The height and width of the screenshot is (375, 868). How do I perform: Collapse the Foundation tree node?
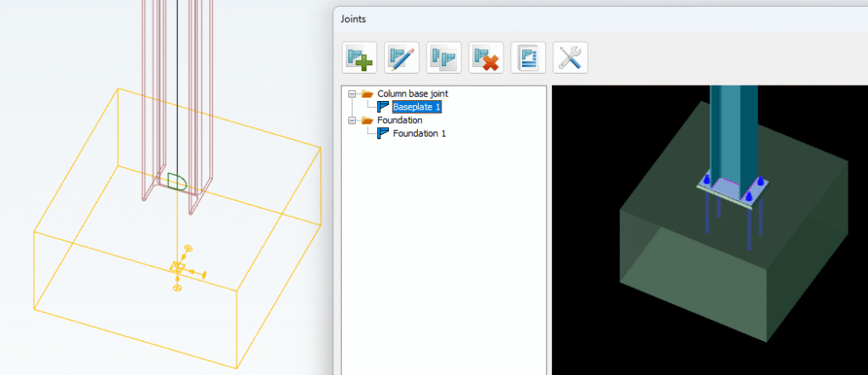(352, 120)
